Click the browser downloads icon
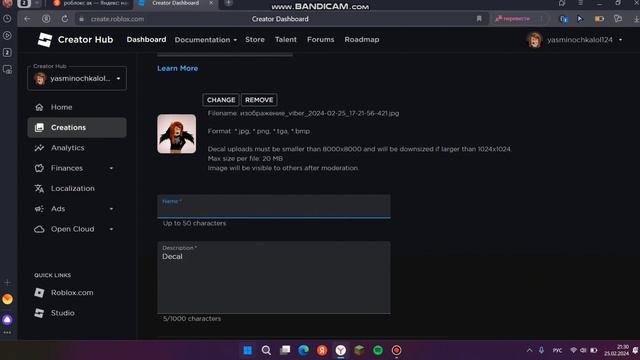Image resolution: width=640 pixels, height=360 pixels. point(636,19)
